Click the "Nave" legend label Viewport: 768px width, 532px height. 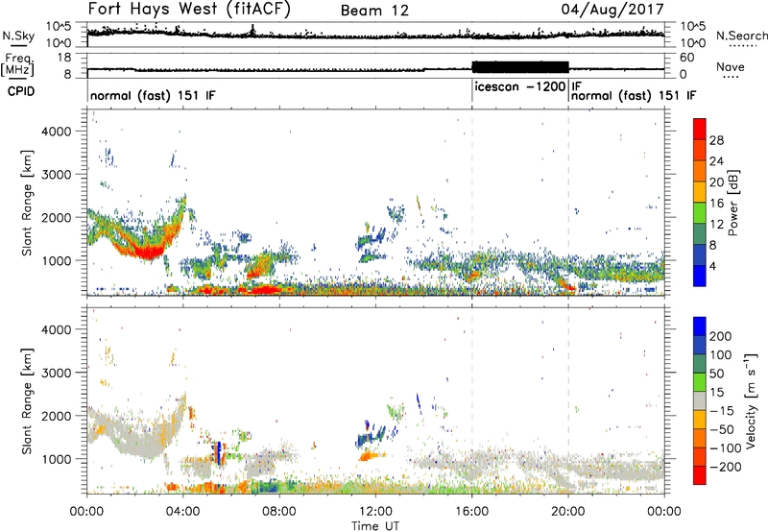point(731,66)
